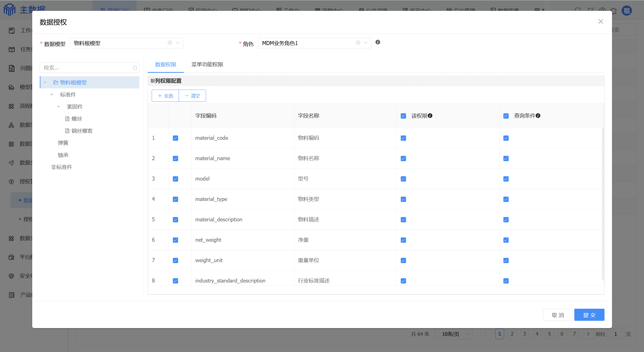Click the info icon next to role field
This screenshot has height=352, width=644.
pyautogui.click(x=378, y=42)
